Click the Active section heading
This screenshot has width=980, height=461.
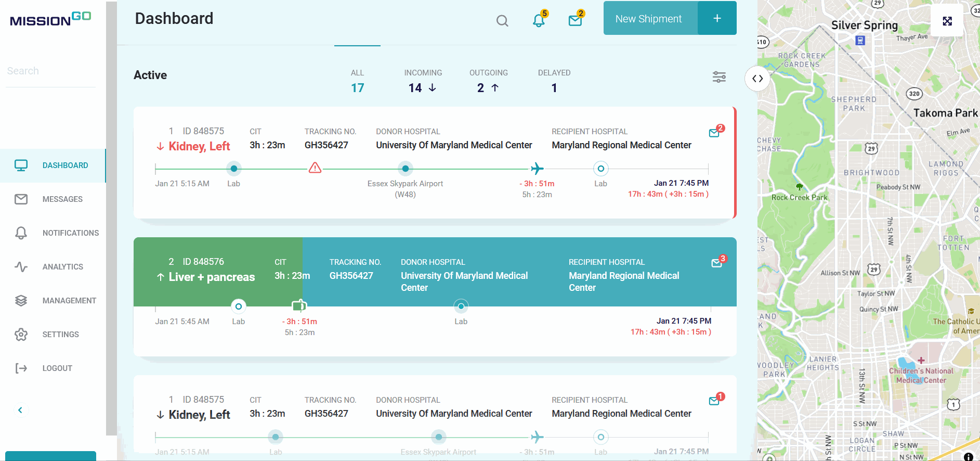[150, 75]
